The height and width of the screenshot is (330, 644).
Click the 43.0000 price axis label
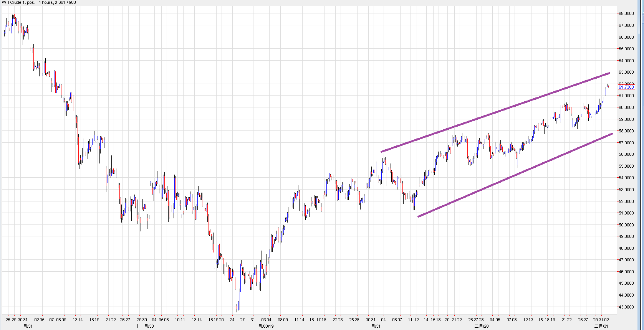[x=626, y=307]
